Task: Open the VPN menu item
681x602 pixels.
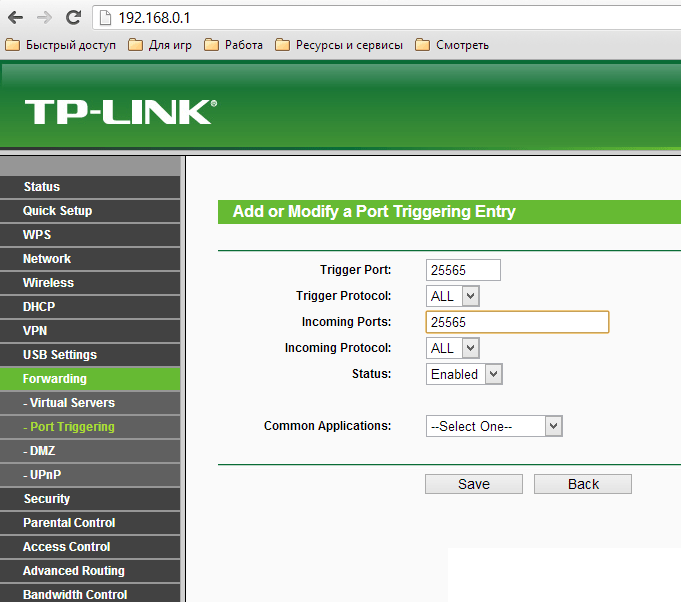Action: 90,331
